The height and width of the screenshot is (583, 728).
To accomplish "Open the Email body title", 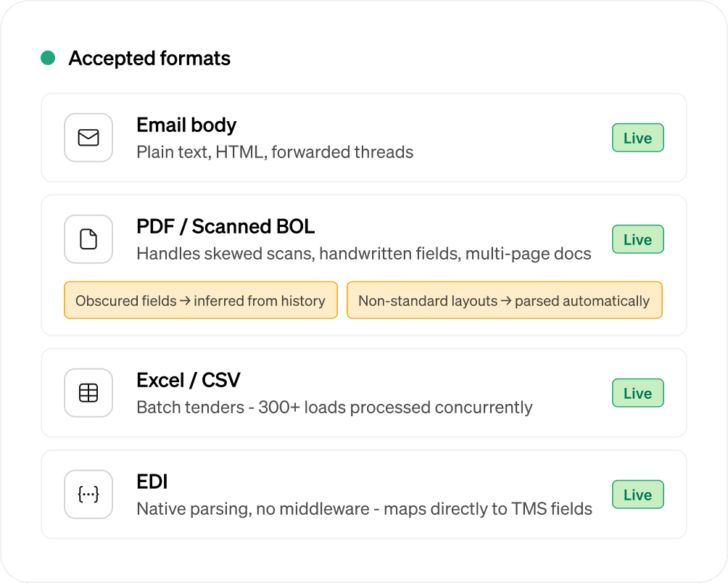I will pos(186,125).
